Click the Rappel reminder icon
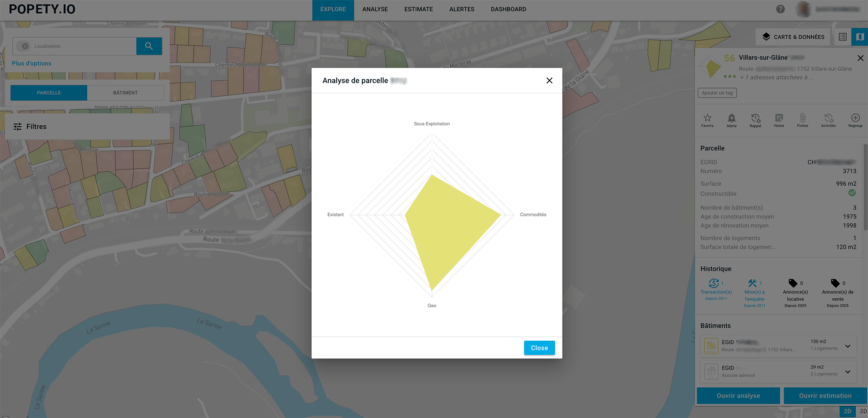This screenshot has height=418, width=868. coord(755,118)
